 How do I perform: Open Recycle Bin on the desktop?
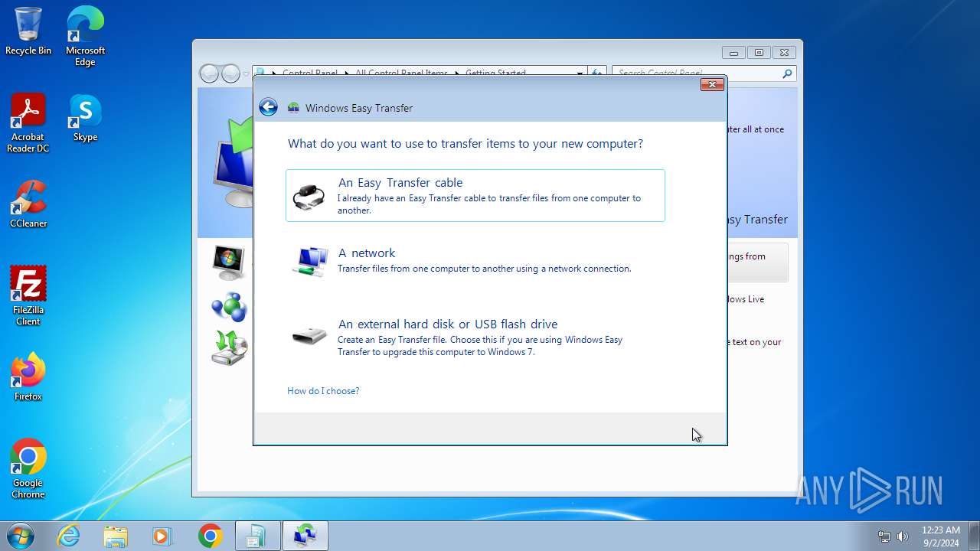(28, 31)
